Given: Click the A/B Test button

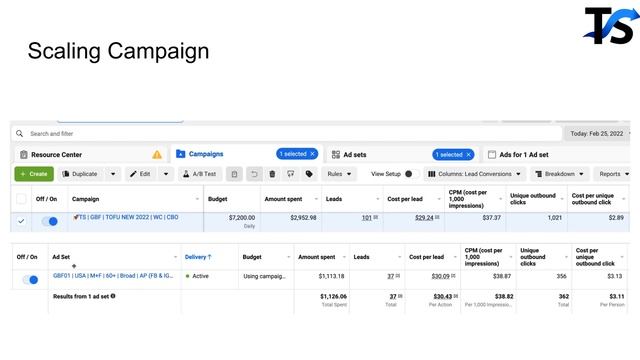Looking at the screenshot, I should pyautogui.click(x=200, y=174).
